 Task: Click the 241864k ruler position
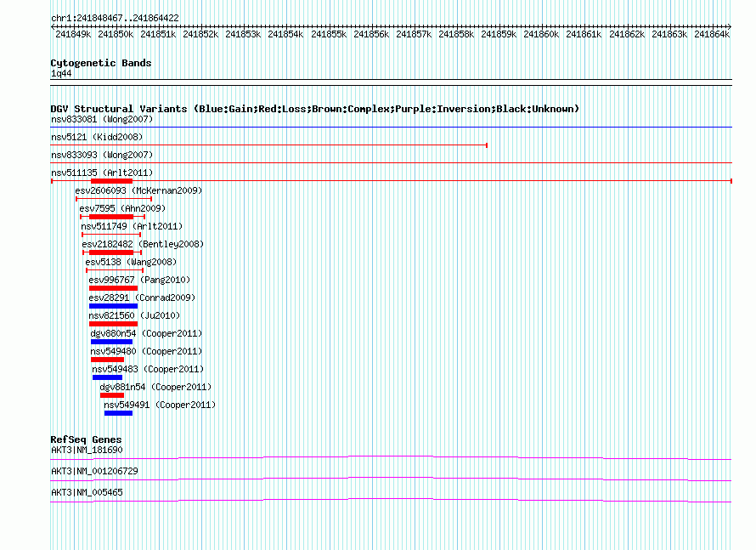click(712, 34)
